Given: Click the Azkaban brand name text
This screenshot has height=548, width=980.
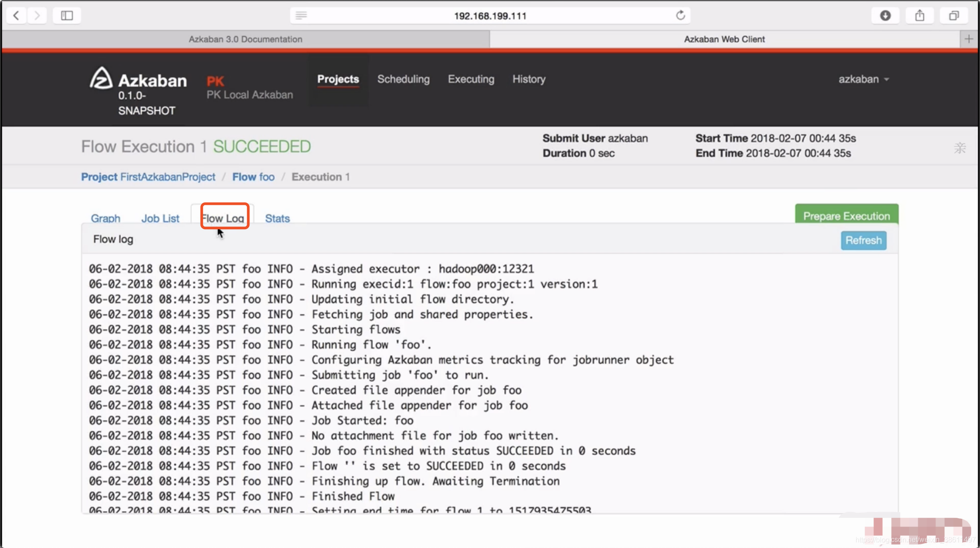Looking at the screenshot, I should 152,80.
